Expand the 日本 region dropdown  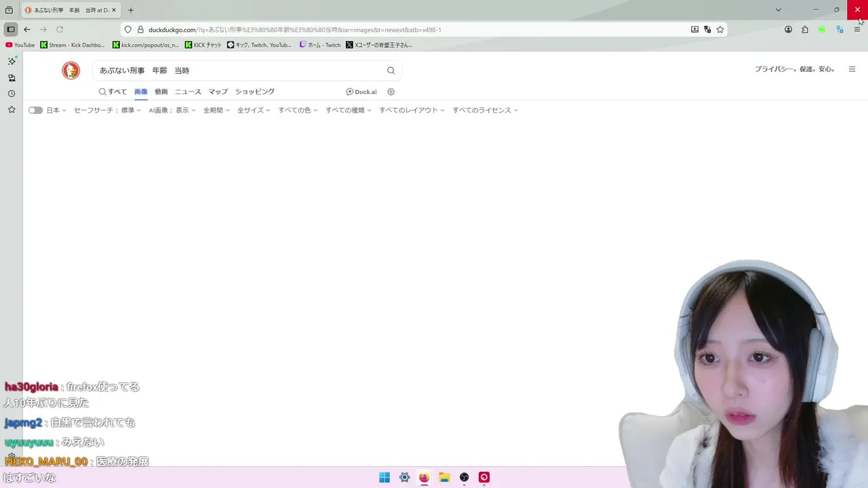coord(56,110)
